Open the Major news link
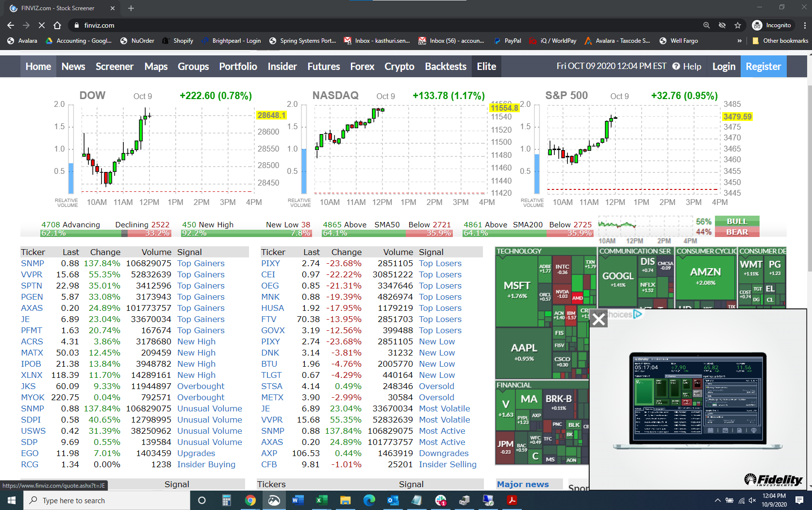 coord(523,484)
